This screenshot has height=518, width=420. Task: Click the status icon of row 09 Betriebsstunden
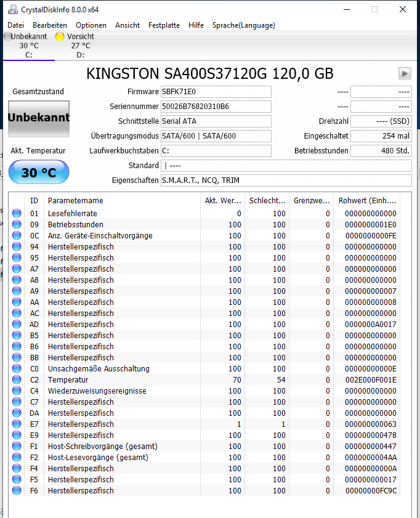pos(17,225)
